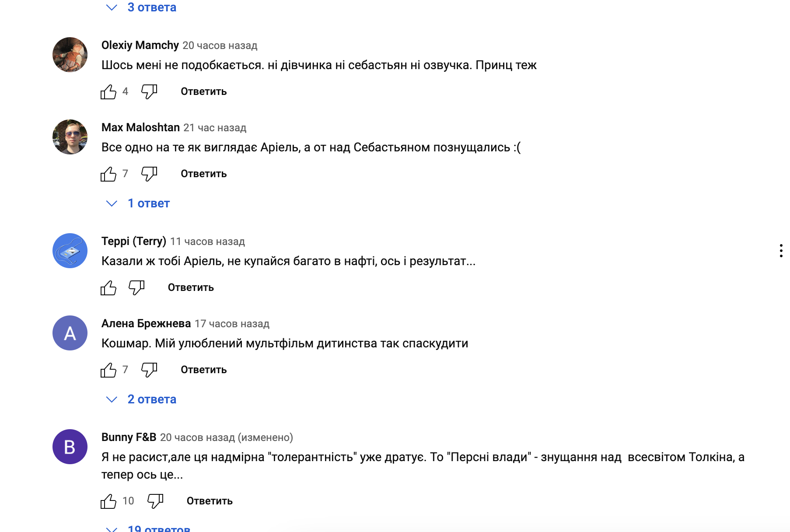Like Teppi (Terry)'s comment

pos(108,287)
